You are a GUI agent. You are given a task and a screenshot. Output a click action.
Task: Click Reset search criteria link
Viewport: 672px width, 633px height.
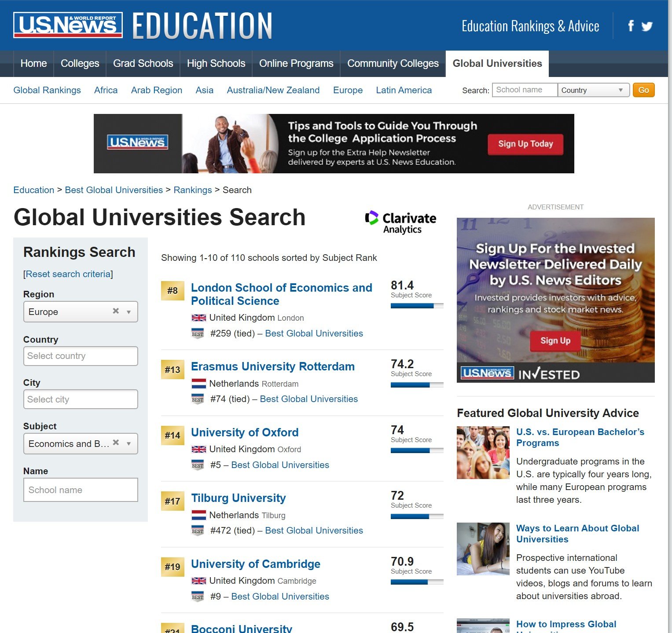(x=68, y=274)
